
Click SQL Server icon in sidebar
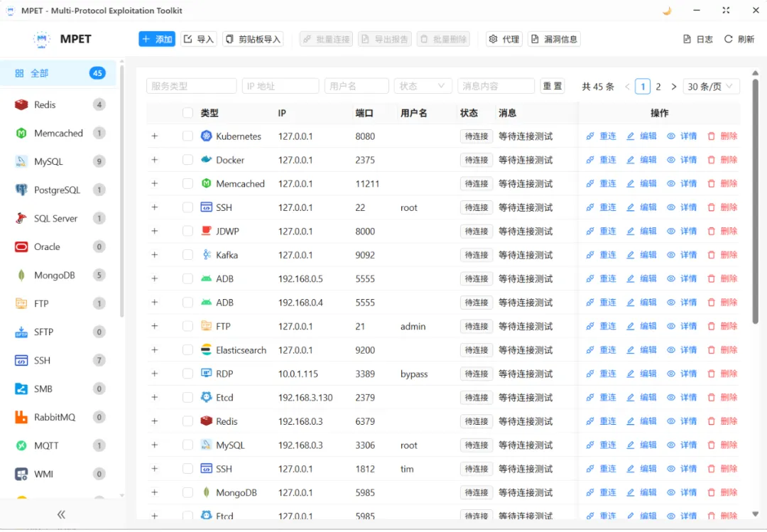pos(21,218)
